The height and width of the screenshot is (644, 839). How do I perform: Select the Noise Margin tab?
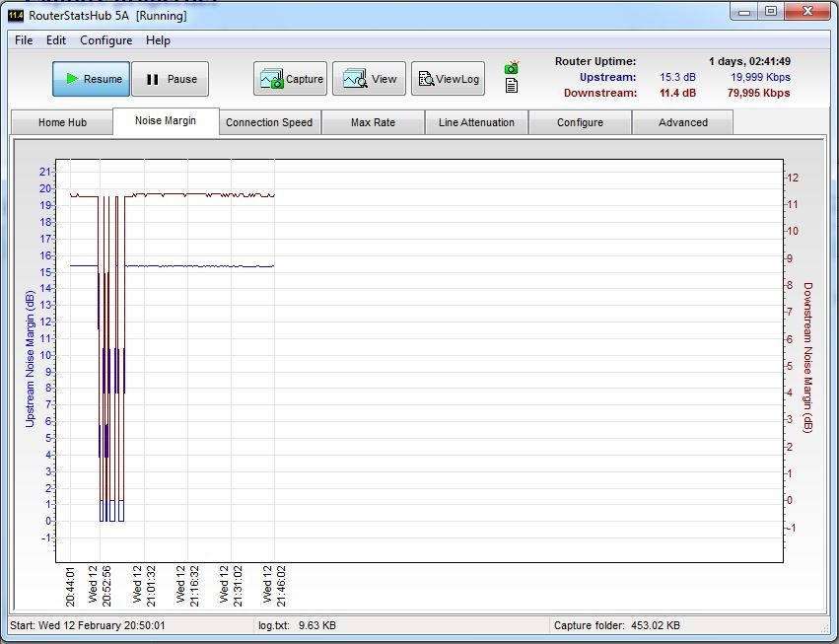coord(166,121)
